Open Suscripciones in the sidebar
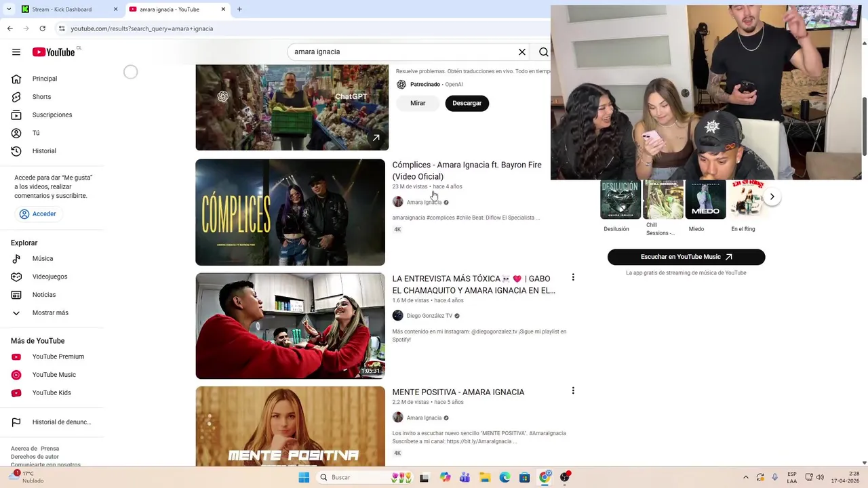Screen dimensions: 868x488 coord(52,115)
